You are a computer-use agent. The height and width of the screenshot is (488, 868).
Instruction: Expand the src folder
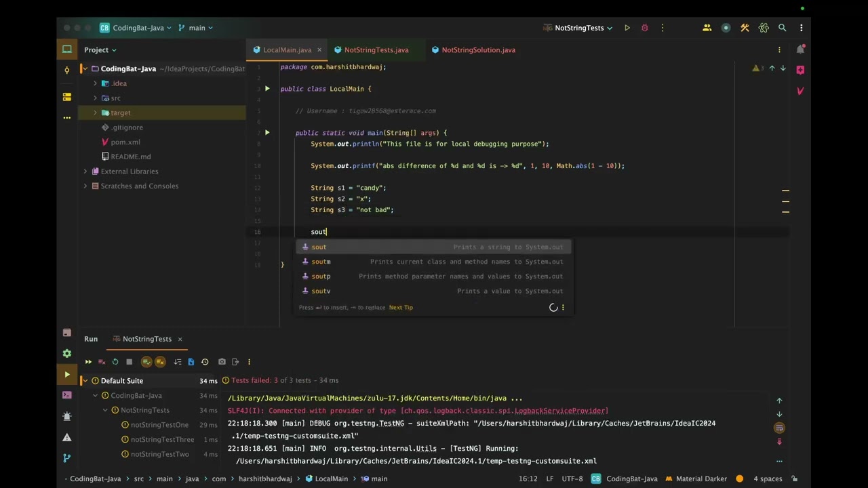pos(95,98)
